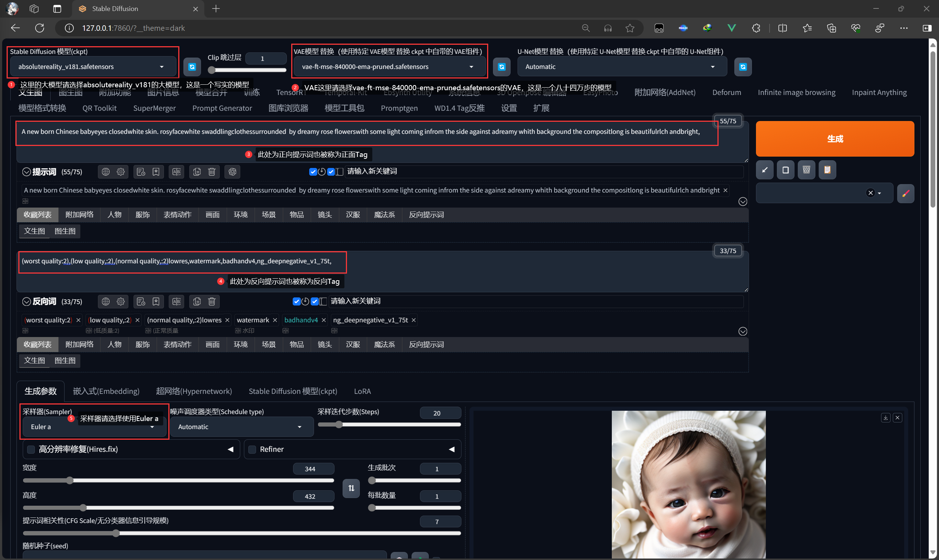Download the generated baby image
This screenshot has width=939, height=560.
pyautogui.click(x=885, y=417)
